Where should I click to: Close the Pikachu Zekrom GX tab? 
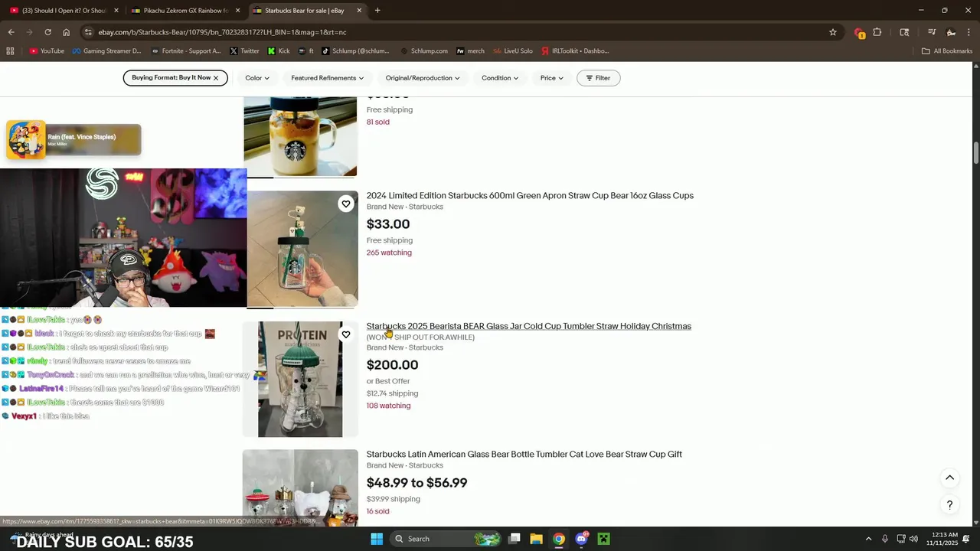click(238, 11)
